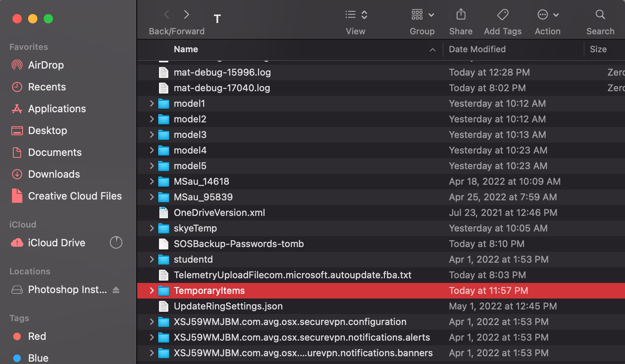Open the Group options dropdown
Screen dimensions: 625x364
coord(422,15)
